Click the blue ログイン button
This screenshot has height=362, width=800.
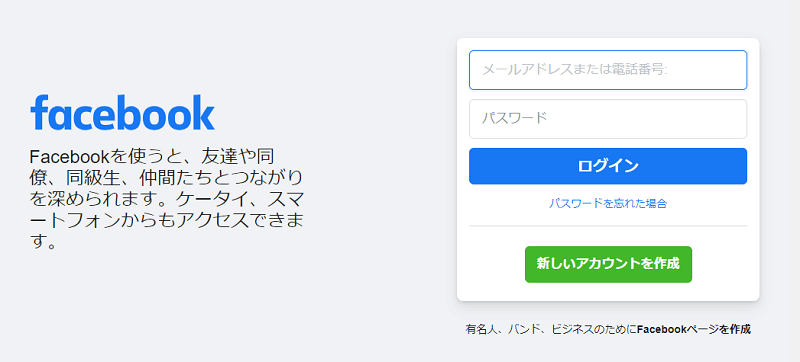coord(608,166)
